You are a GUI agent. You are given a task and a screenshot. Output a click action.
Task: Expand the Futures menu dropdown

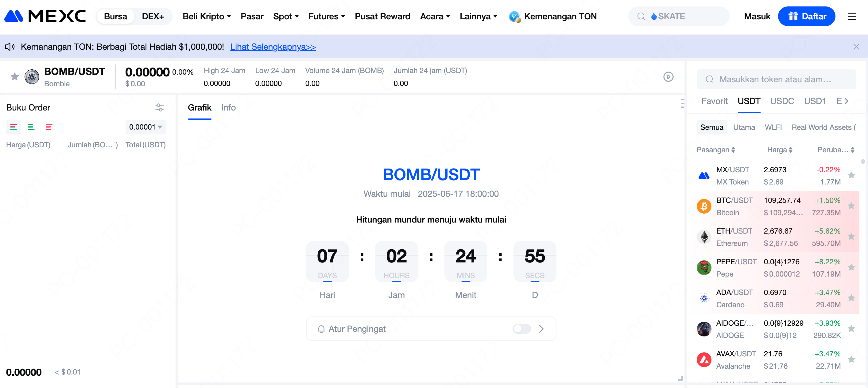[327, 16]
